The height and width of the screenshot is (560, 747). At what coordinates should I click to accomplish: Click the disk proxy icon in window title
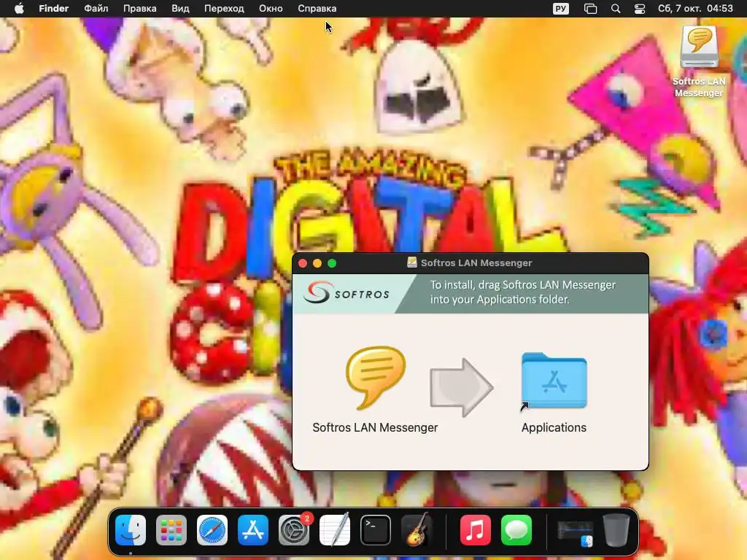point(412,262)
